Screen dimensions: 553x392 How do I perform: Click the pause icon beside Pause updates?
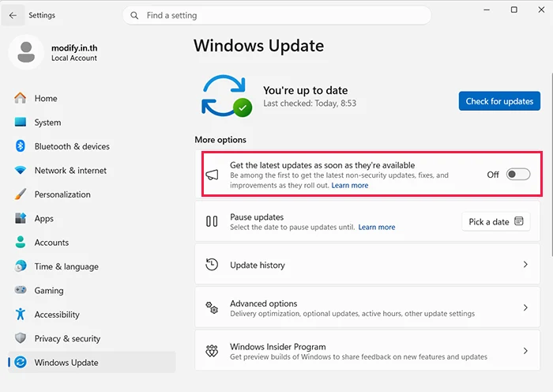[212, 221]
